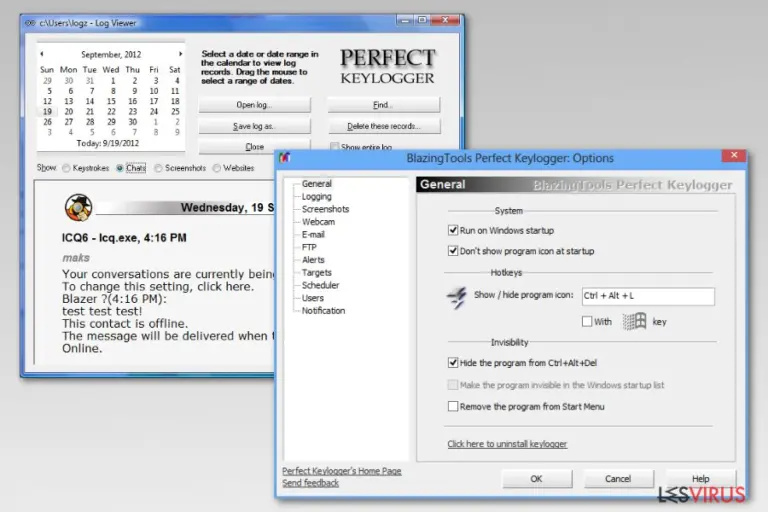768x512 pixels.
Task: Select Screenshots radio button in Log Viewer
Action: pyautogui.click(x=158, y=168)
